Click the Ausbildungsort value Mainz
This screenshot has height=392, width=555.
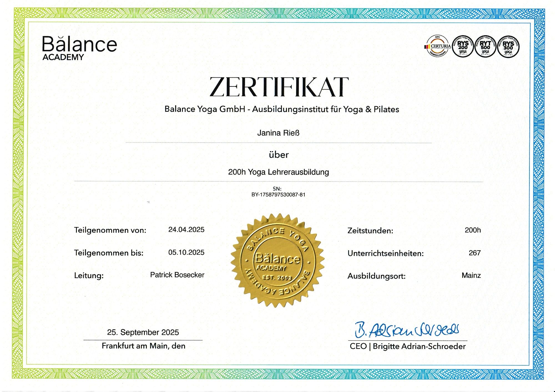click(471, 275)
